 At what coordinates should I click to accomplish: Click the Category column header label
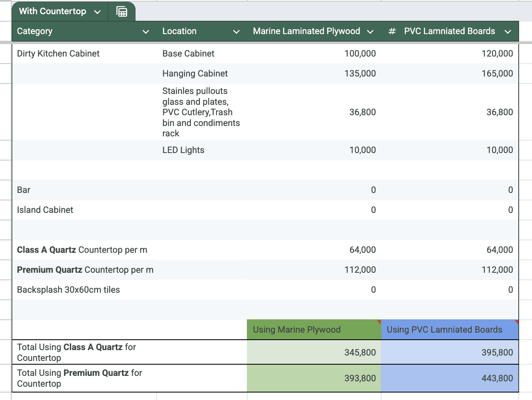[x=35, y=32]
